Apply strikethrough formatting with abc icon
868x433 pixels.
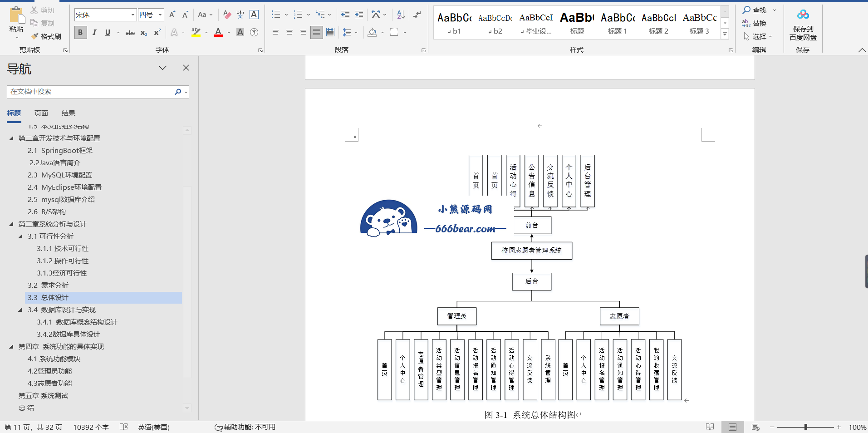pos(130,33)
